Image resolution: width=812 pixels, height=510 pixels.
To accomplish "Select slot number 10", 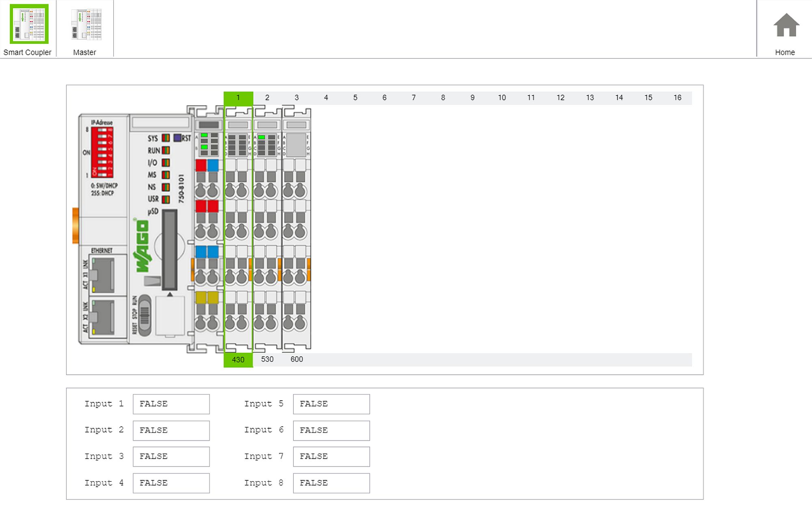I will [x=502, y=98].
